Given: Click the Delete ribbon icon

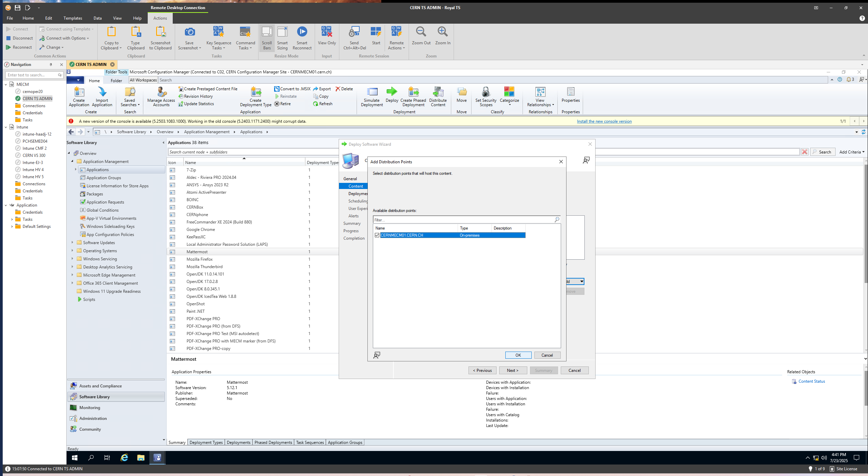Looking at the screenshot, I should click(x=344, y=89).
